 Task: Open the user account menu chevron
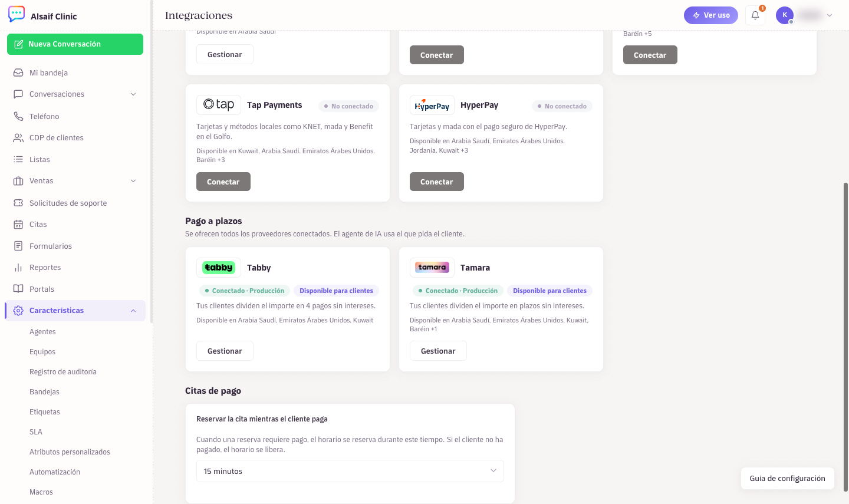coord(830,15)
